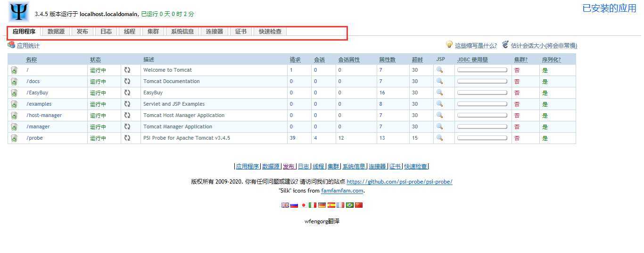Reload the /probe application via its reload icon
Image resolution: width=644 pixels, height=253 pixels.
pyautogui.click(x=127, y=138)
